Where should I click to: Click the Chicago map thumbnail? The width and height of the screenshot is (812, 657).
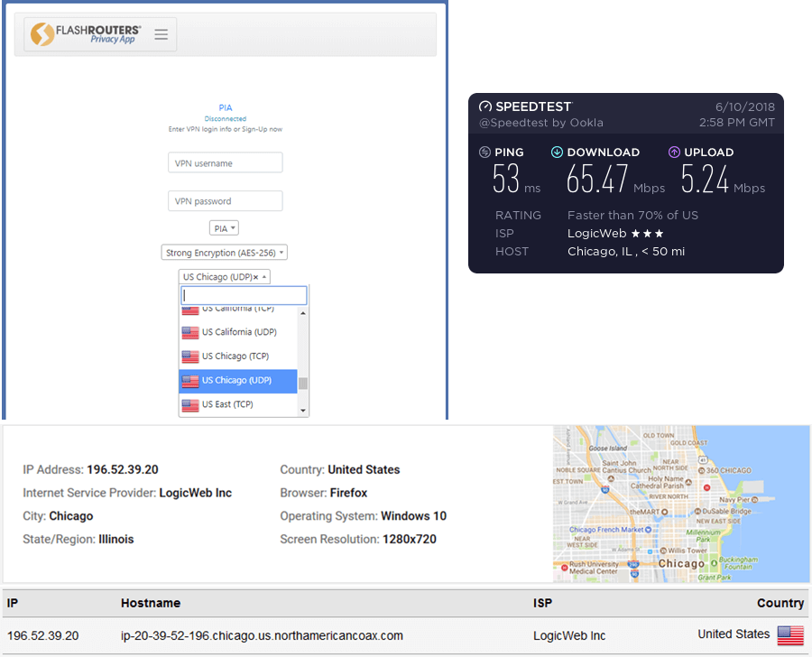tap(681, 504)
